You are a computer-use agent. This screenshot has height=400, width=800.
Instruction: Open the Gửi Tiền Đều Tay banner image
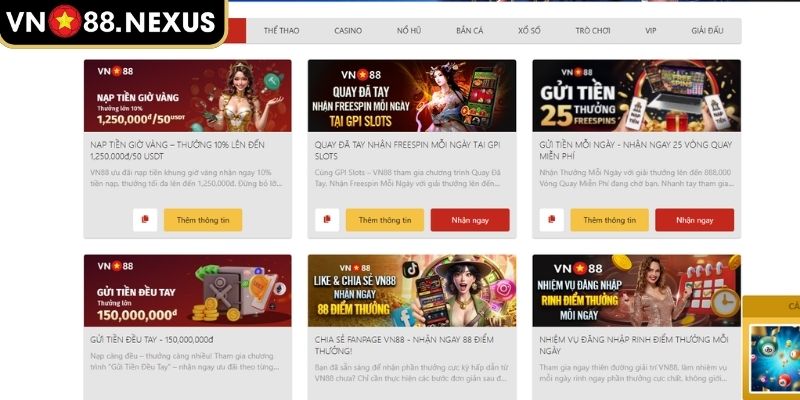click(188, 291)
